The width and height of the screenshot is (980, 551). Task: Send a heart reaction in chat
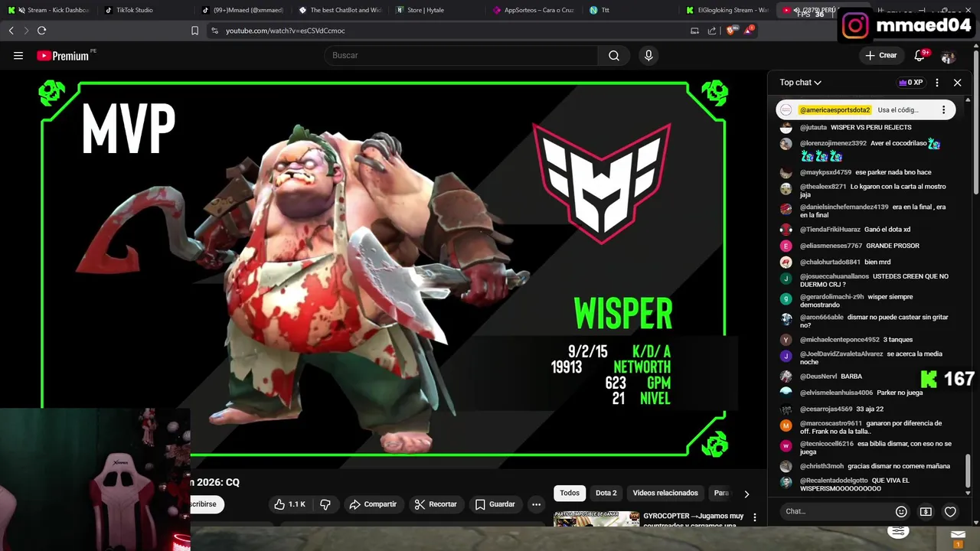(x=950, y=511)
